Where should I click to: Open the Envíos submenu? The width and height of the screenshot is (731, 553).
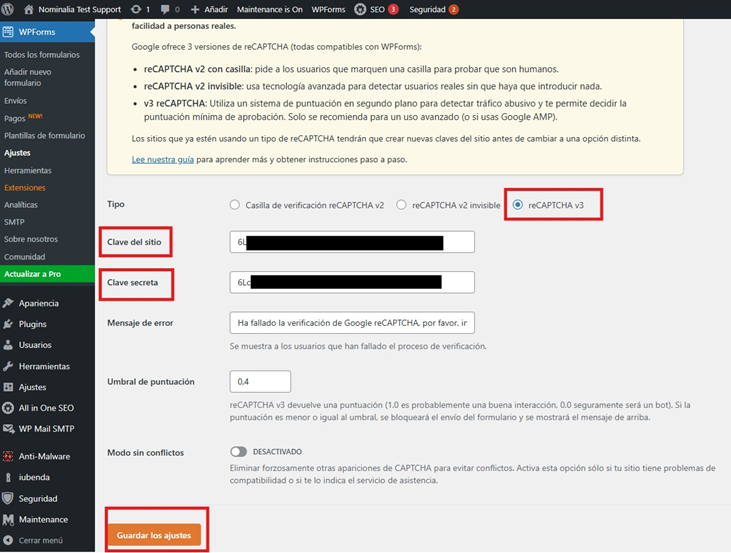click(15, 101)
